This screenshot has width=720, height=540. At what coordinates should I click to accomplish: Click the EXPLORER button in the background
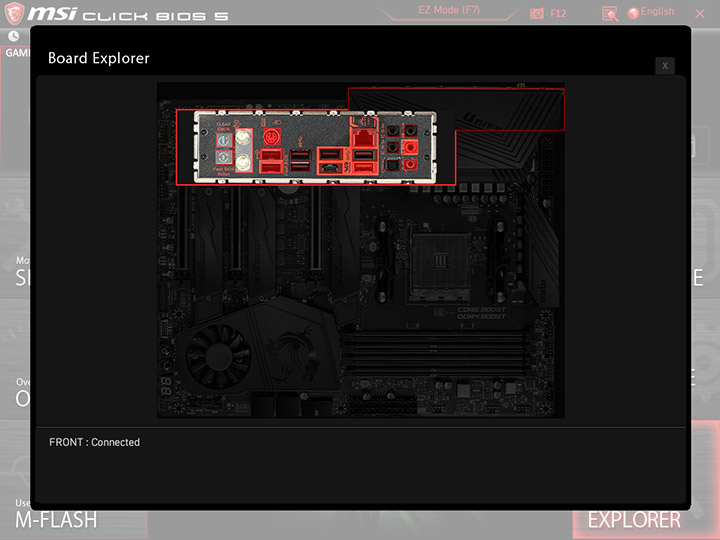(x=634, y=520)
